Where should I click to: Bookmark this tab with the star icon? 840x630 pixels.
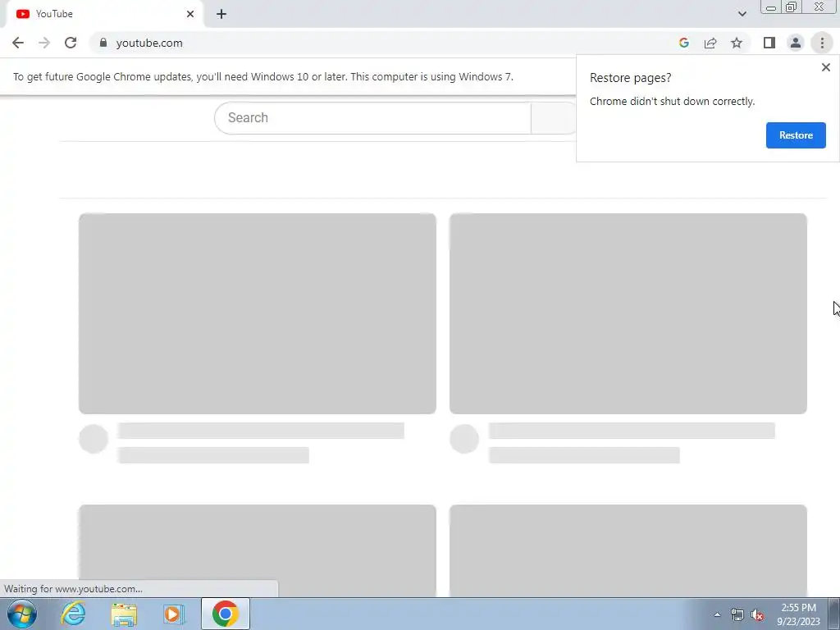pos(737,43)
